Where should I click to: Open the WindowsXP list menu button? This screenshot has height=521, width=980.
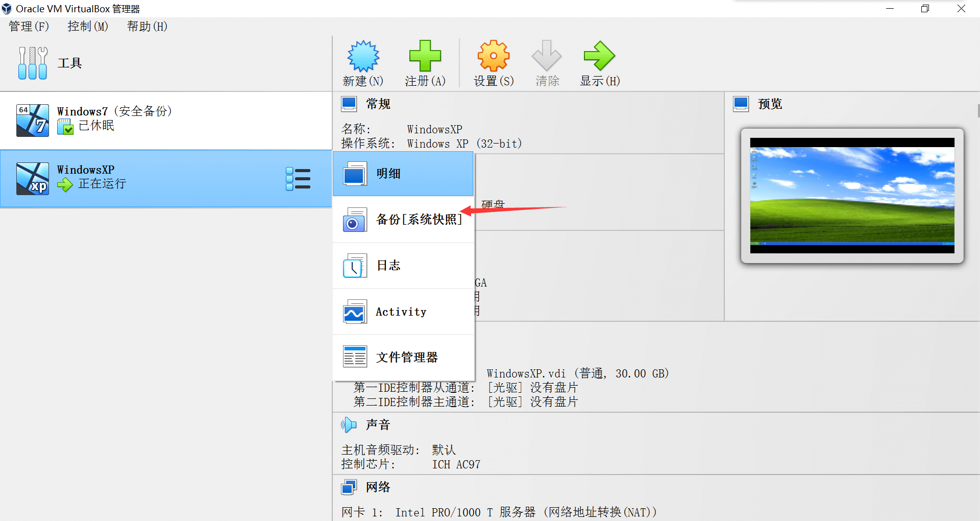pyautogui.click(x=298, y=179)
